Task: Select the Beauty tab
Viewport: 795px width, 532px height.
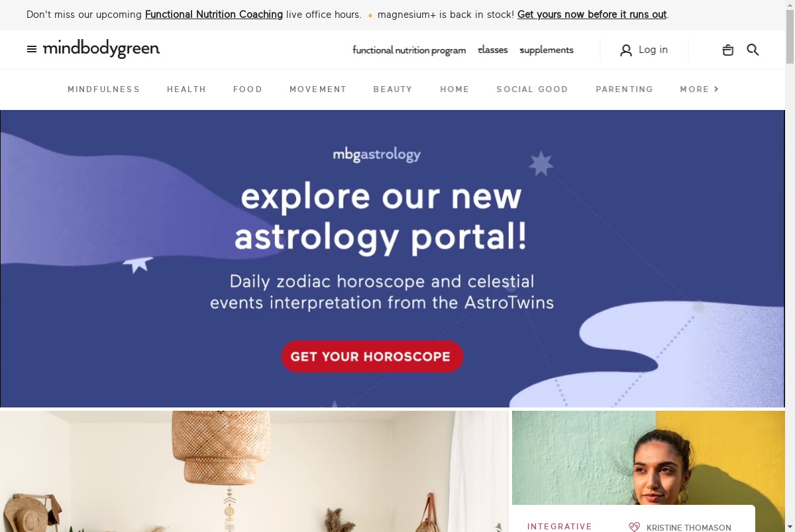Action: [393, 89]
